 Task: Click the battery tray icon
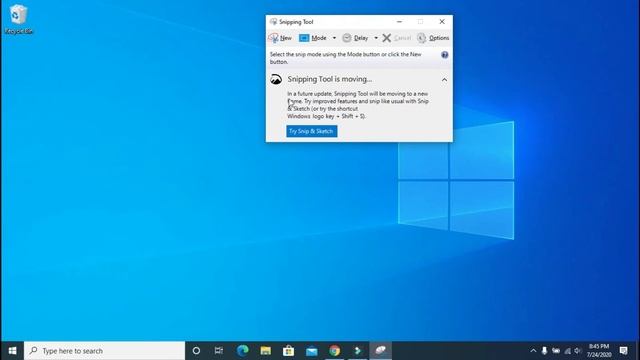(556, 351)
